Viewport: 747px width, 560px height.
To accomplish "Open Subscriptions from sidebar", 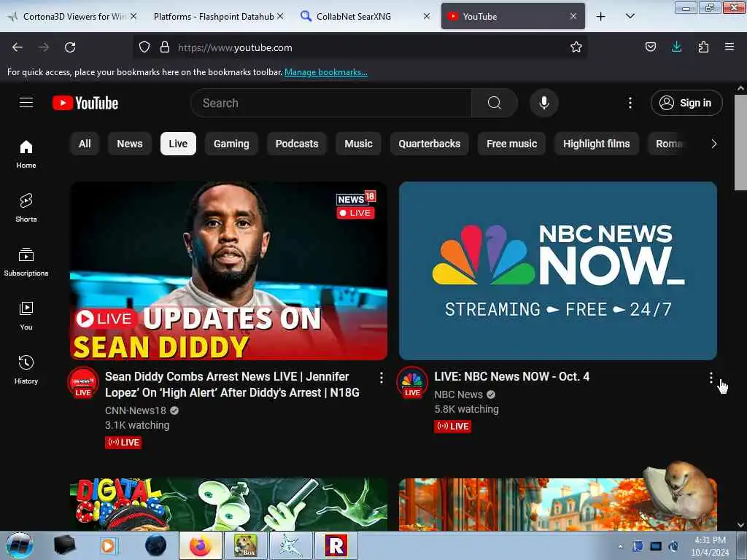I will 26,262.
